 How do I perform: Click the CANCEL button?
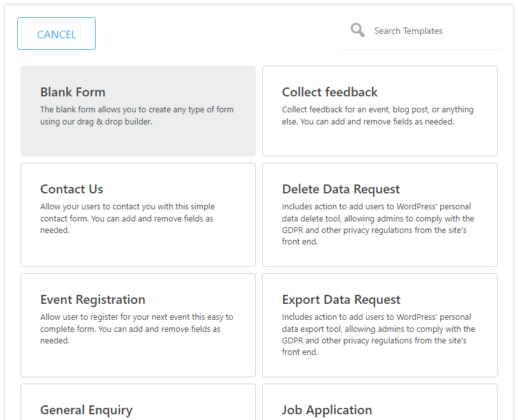click(x=57, y=34)
